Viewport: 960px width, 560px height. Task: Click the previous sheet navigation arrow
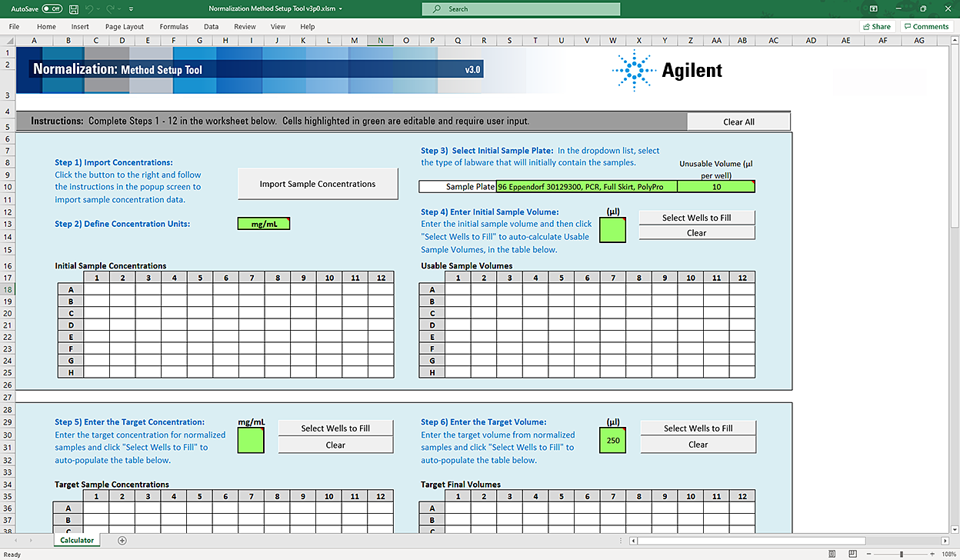(x=15, y=541)
